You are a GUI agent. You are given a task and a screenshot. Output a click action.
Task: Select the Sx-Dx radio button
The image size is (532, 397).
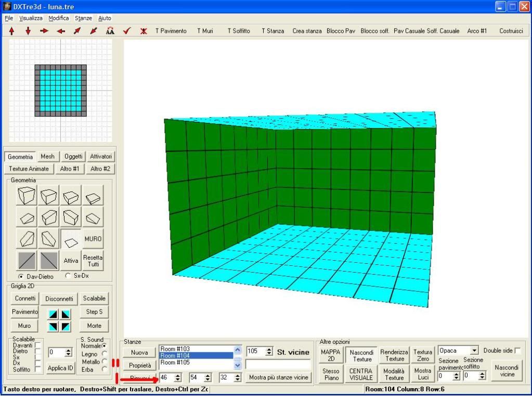(68, 276)
